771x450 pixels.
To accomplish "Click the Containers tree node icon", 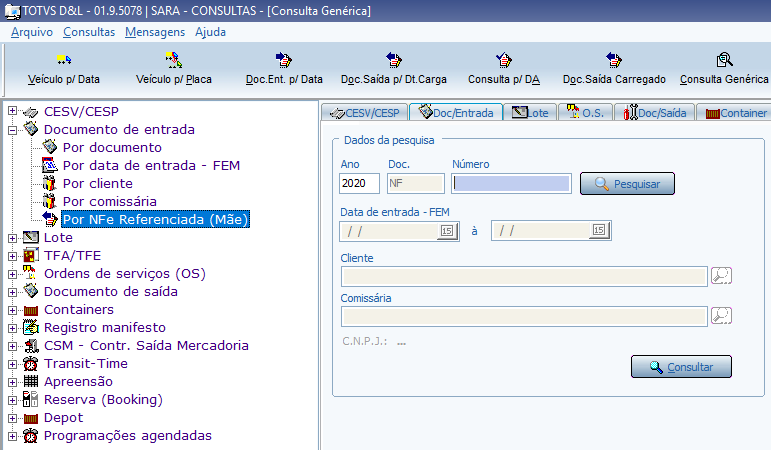I will (x=31, y=310).
